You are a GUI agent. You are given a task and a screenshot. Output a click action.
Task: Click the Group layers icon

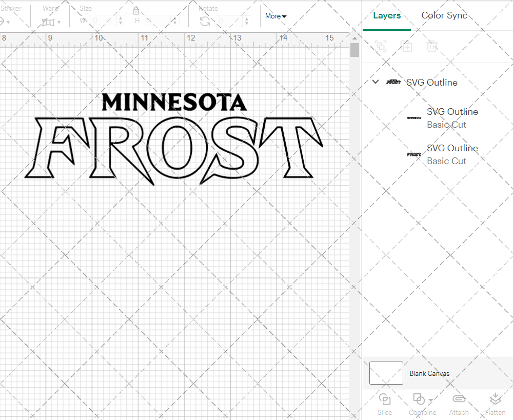click(381, 46)
